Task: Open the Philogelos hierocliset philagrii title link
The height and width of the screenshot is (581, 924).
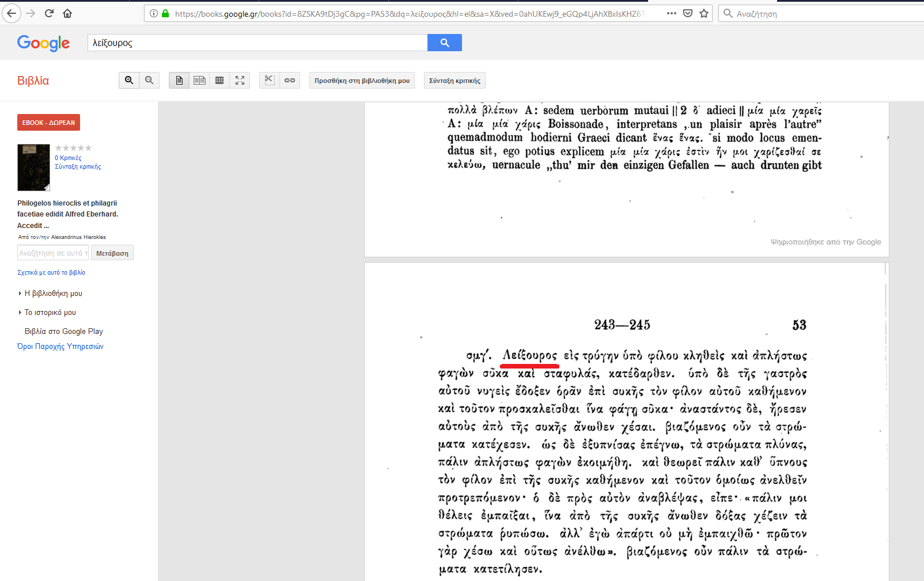Action: (x=67, y=214)
